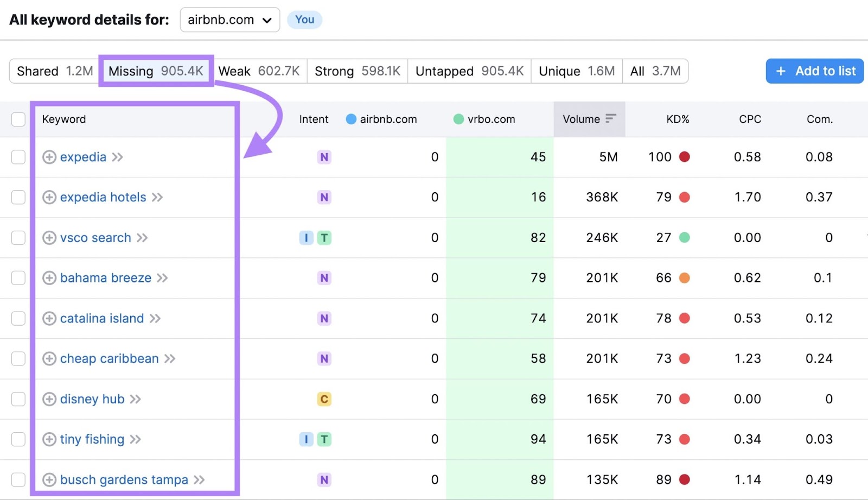
Task: Click the orange KD% dot for bahama breeze
Action: 685,277
